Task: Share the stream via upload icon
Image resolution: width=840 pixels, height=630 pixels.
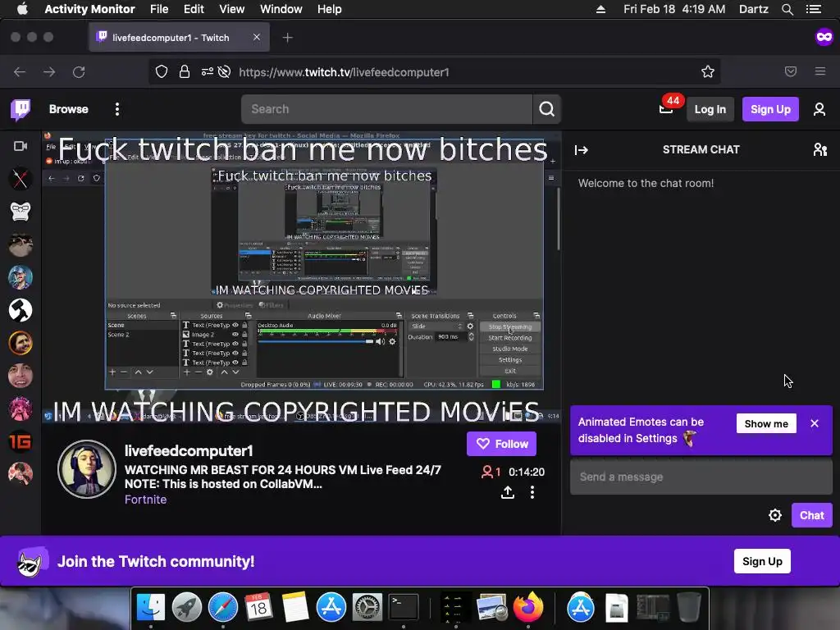Action: click(x=507, y=492)
